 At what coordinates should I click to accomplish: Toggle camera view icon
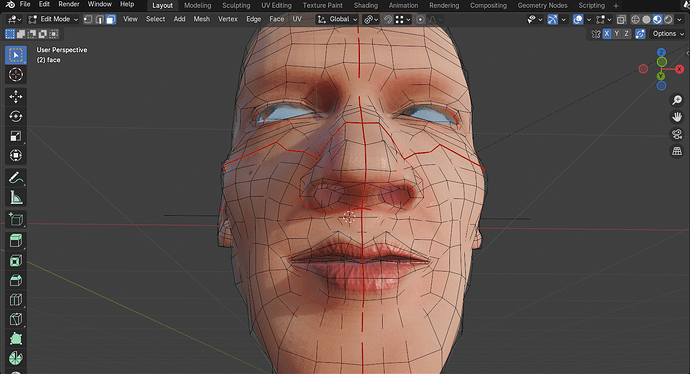(677, 134)
